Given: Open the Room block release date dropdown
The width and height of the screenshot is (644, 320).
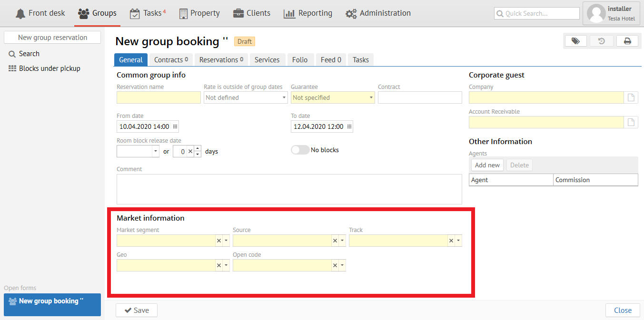Looking at the screenshot, I should pyautogui.click(x=155, y=151).
